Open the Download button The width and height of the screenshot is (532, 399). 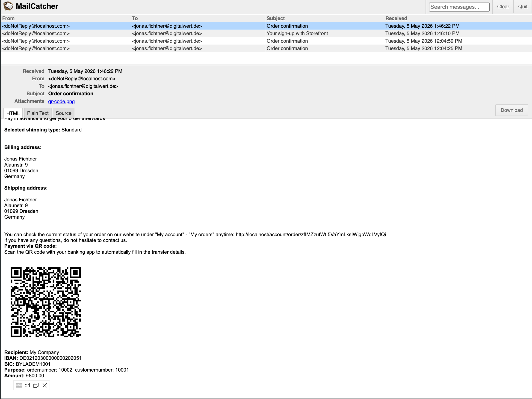point(511,110)
